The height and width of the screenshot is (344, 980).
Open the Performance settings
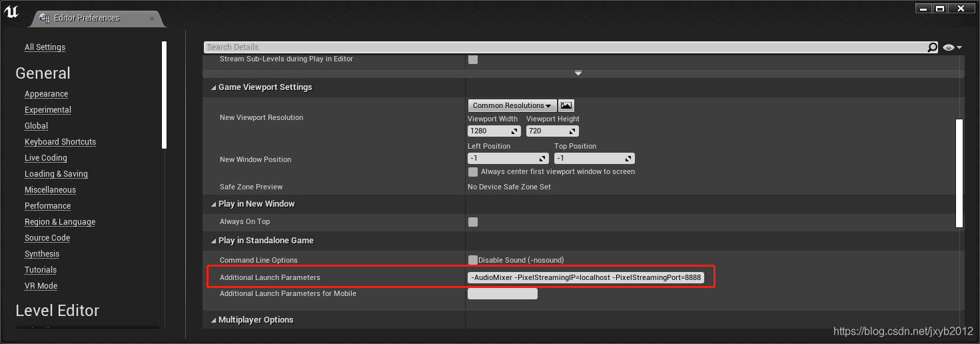tap(47, 206)
